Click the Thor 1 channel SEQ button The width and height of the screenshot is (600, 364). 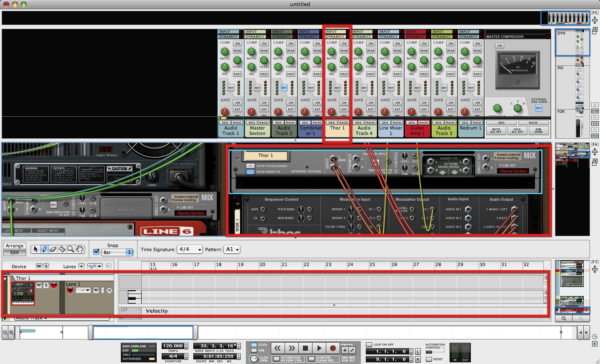332,122
